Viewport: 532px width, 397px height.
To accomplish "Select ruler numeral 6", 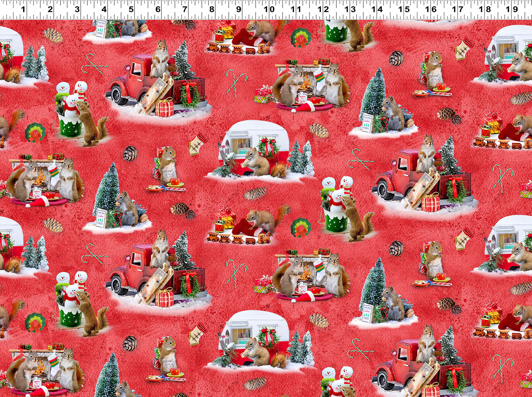I will pyautogui.click(x=158, y=9).
